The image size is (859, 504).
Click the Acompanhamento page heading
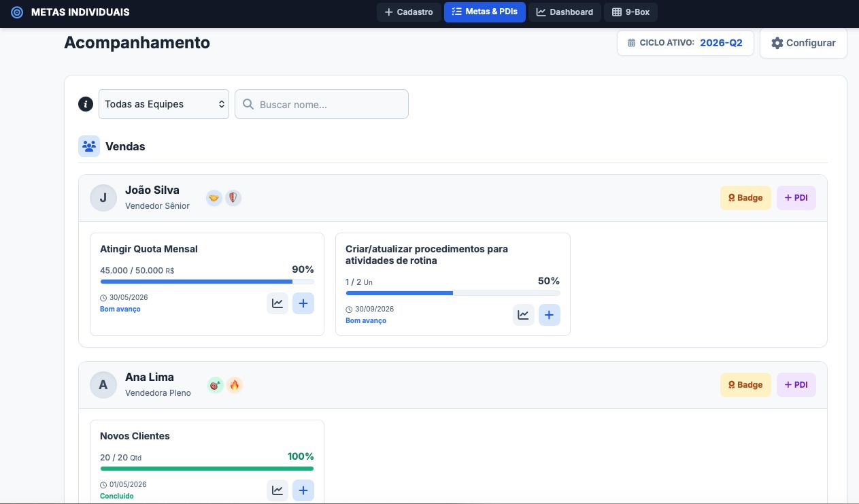[x=137, y=42]
